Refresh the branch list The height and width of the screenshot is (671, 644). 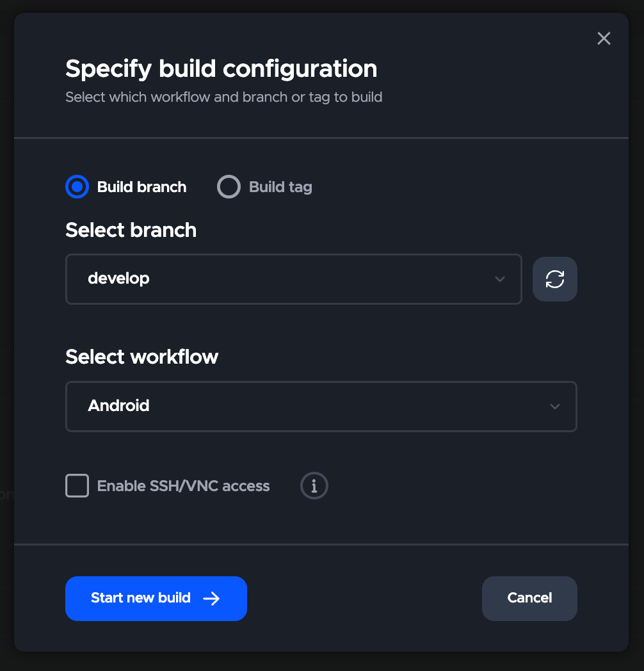tap(554, 279)
